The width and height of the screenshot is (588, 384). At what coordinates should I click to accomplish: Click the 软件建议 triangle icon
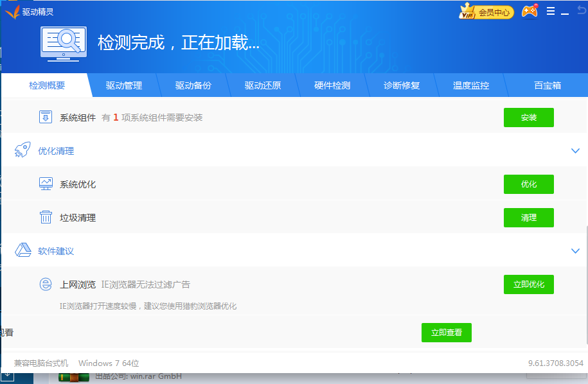click(x=23, y=251)
